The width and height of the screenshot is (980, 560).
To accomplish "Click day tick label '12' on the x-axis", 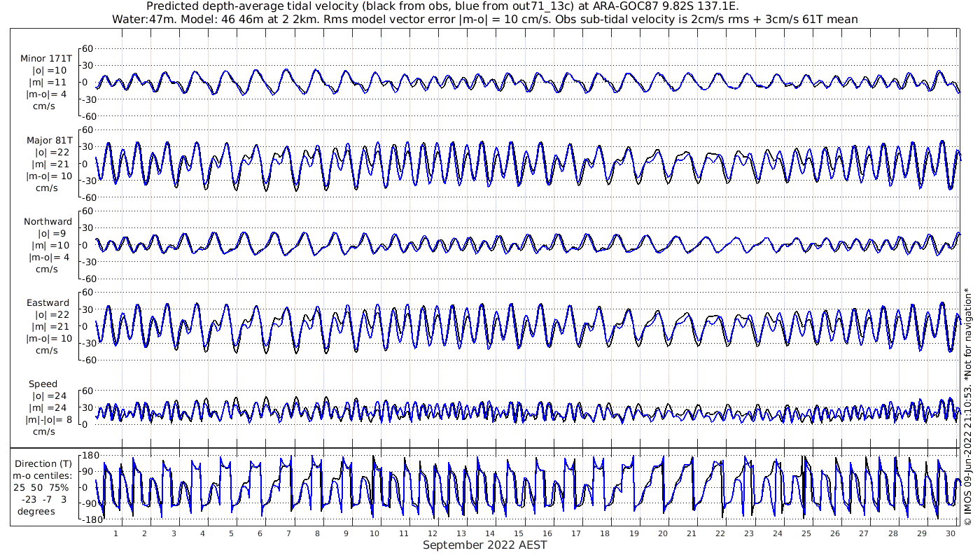I will tap(433, 533).
